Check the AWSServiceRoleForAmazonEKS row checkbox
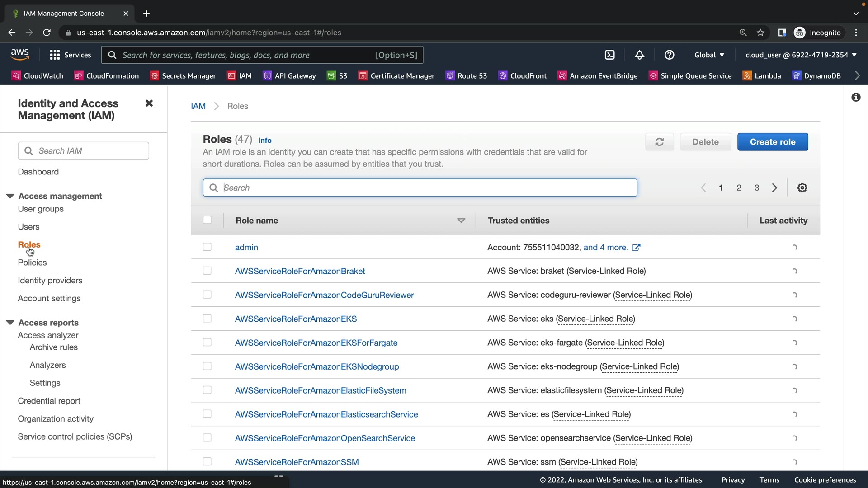868x488 pixels. (207, 319)
